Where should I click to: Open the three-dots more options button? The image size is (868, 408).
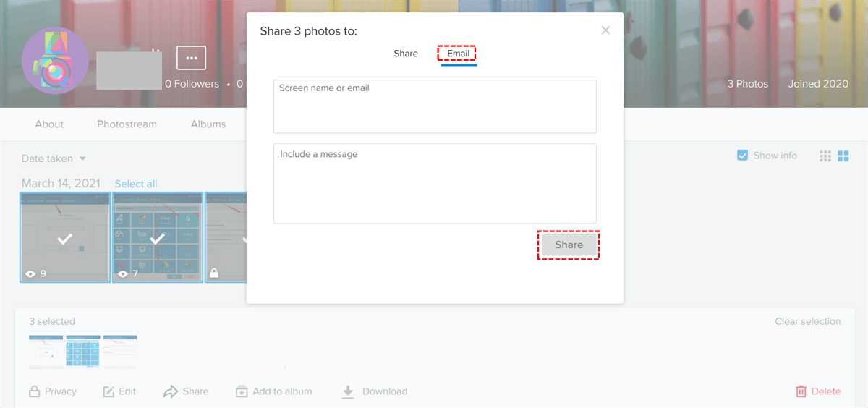pyautogui.click(x=191, y=58)
